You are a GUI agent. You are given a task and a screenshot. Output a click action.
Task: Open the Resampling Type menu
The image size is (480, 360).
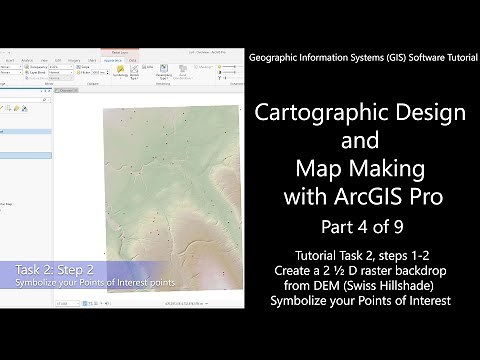point(164,72)
